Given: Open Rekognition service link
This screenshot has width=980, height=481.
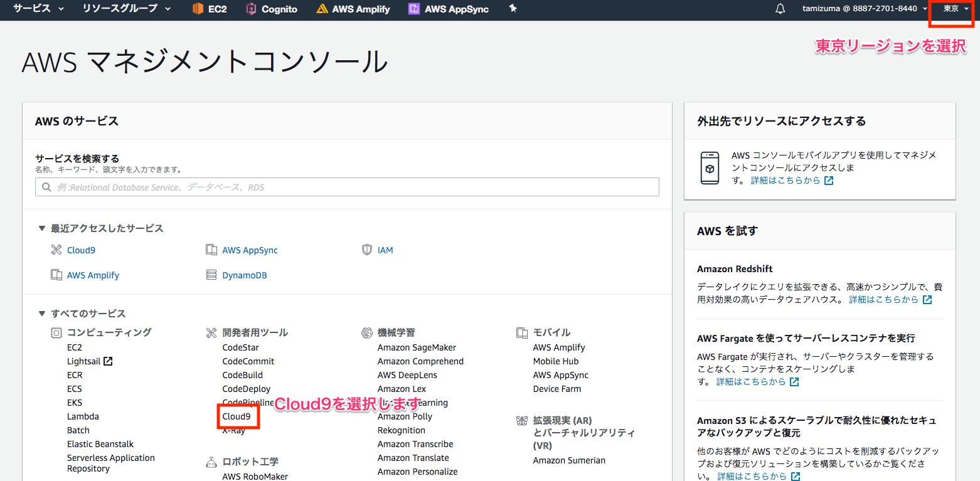Looking at the screenshot, I should pyautogui.click(x=402, y=430).
